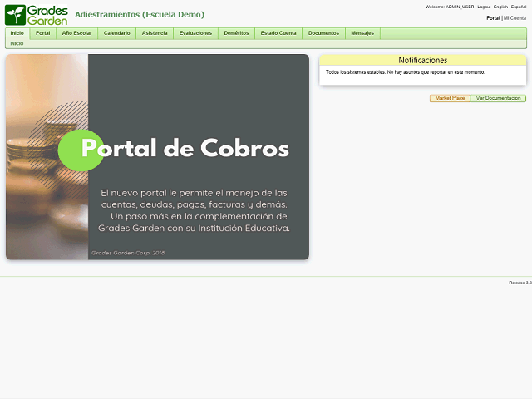Screen dimensions: 532x399
Task: Switch language to Español
Action: [519, 7]
